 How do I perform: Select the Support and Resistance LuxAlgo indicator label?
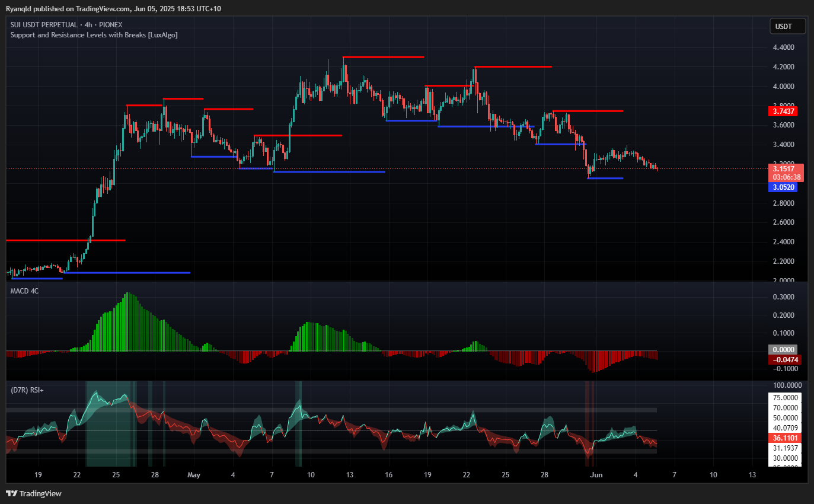coord(94,35)
